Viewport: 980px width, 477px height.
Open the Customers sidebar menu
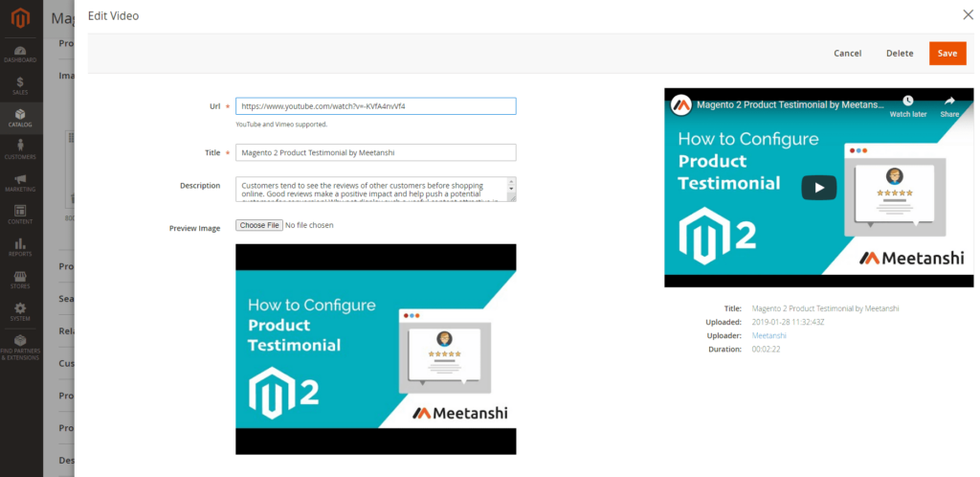[x=21, y=150]
